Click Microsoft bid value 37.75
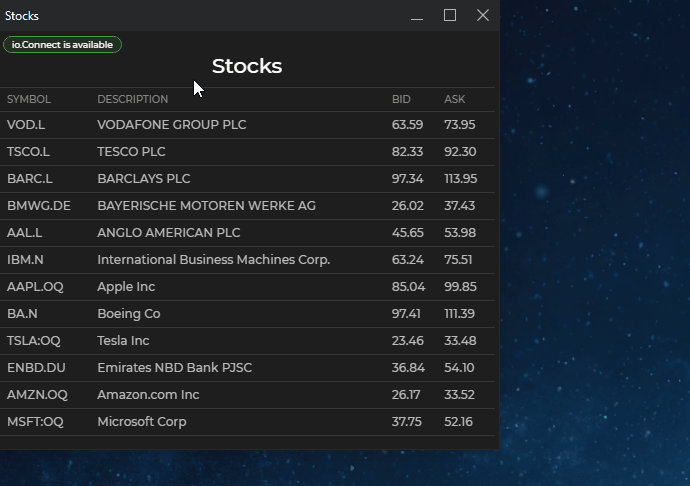Screen dimensions: 690x486 pos(407,421)
